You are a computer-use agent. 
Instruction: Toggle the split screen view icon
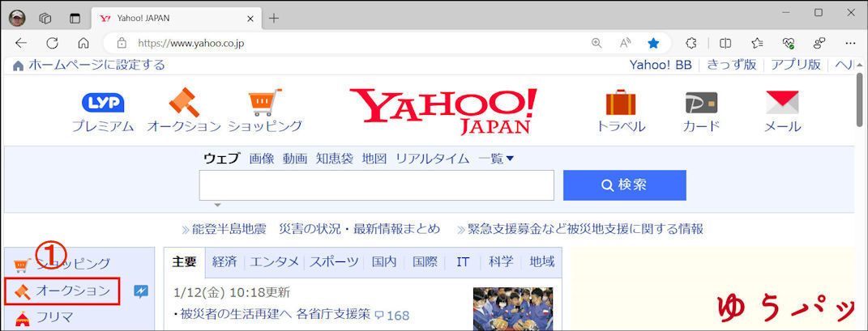click(x=725, y=43)
